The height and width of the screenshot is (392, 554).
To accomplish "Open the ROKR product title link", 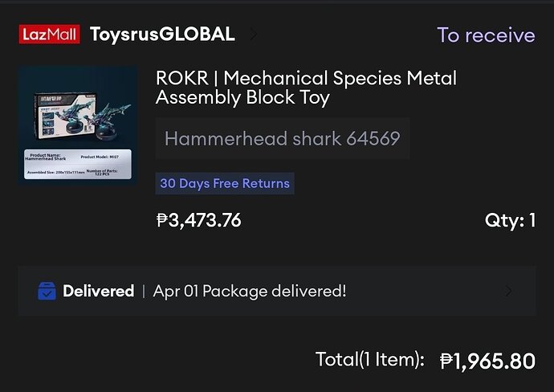I will (x=306, y=88).
